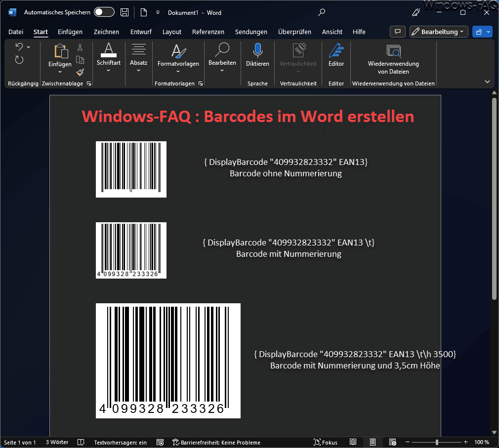499x448 pixels.
Task: Open the Zwischenablage dialog launcher
Action: click(89, 83)
